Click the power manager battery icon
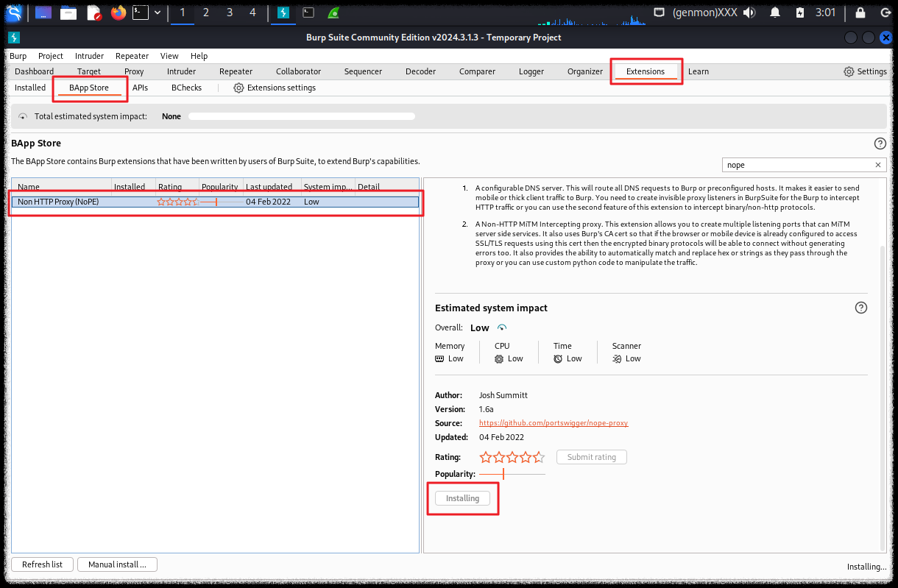 click(x=800, y=13)
